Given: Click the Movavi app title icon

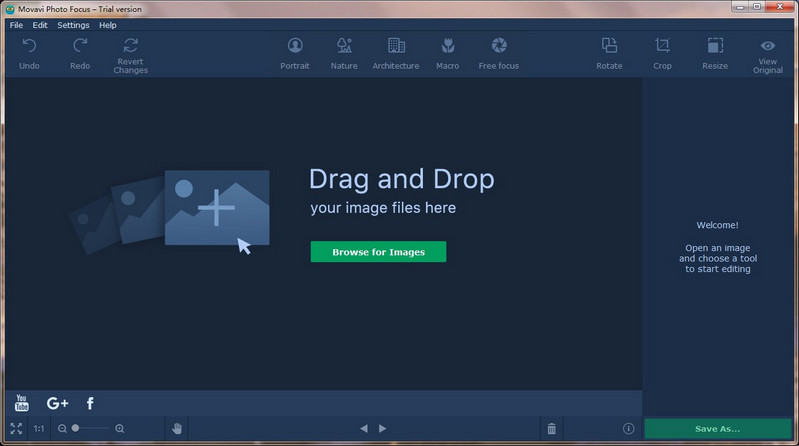Looking at the screenshot, I should (10, 9).
